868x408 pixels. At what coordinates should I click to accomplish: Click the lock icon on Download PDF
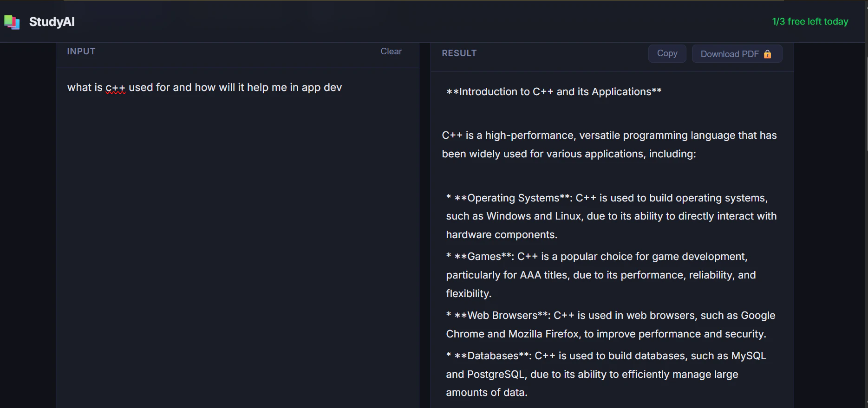coord(768,54)
